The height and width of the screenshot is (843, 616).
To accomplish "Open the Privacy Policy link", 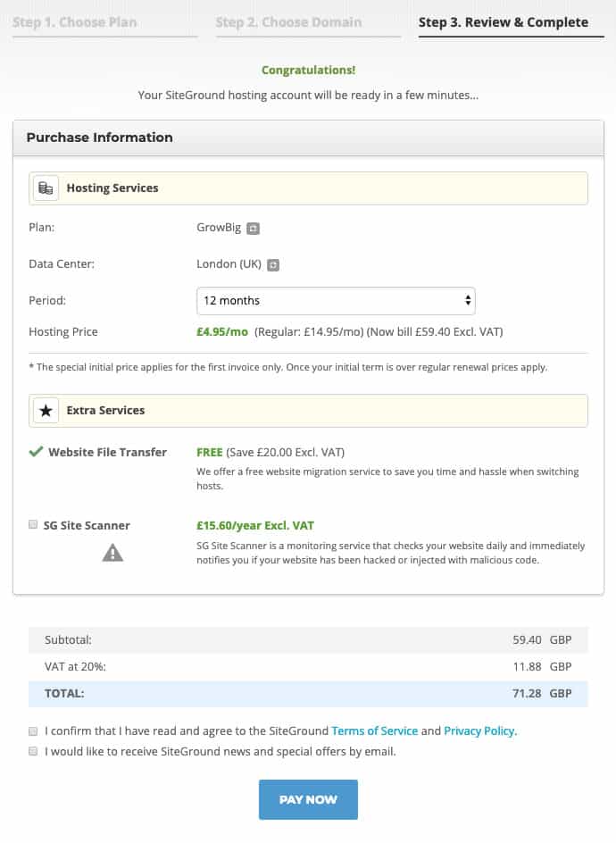I will [480, 730].
